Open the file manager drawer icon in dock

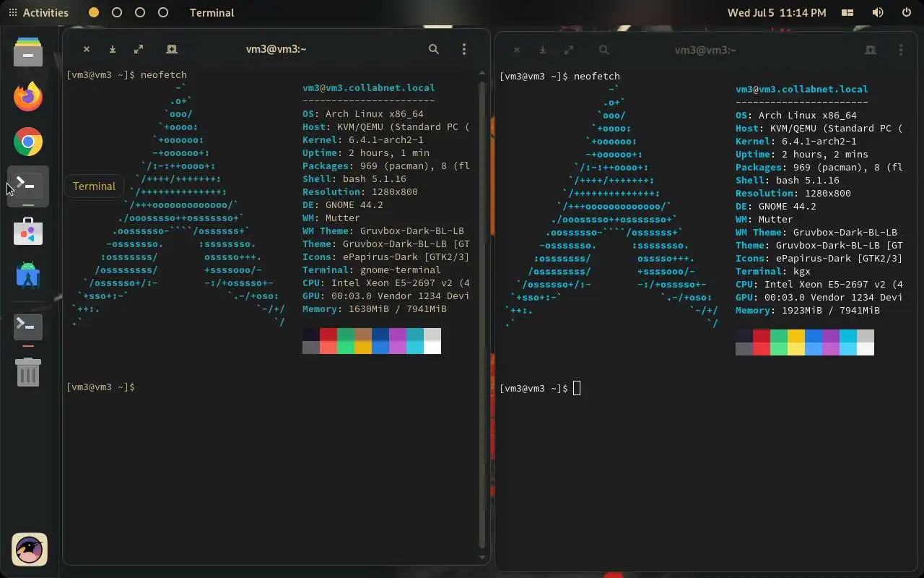coord(28,51)
